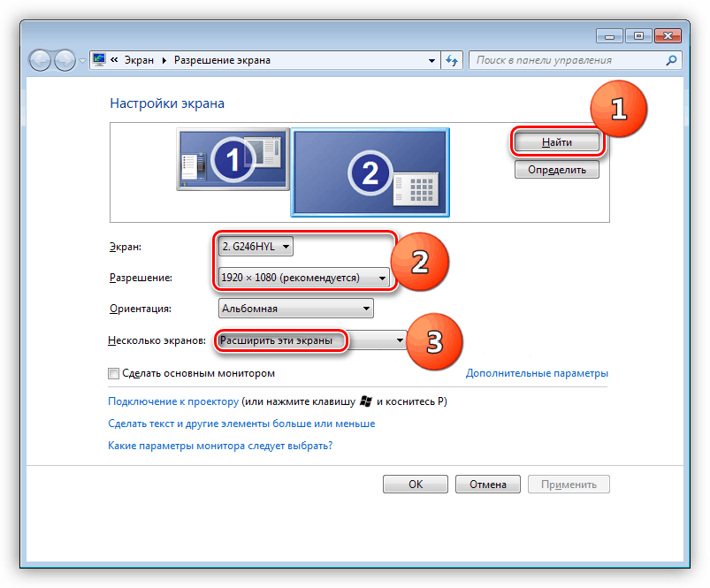Open 'Подключение к проектору' link
This screenshot has width=710, height=588.
[173, 401]
